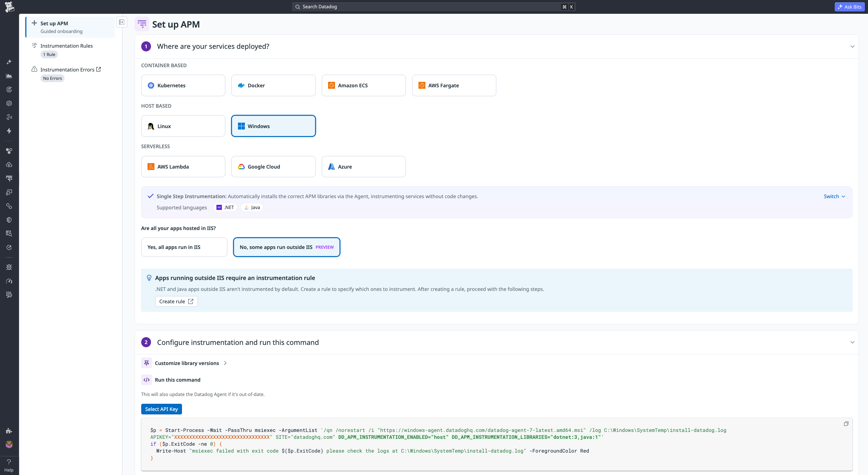Open the area chart Dashboards sidebar icon
The width and height of the screenshot is (868, 475).
coord(9,76)
